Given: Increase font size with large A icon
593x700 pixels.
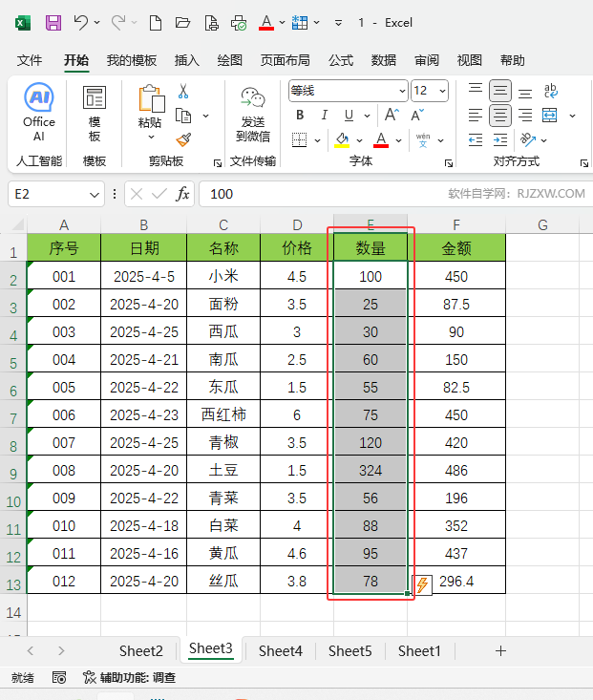Looking at the screenshot, I should (x=392, y=116).
